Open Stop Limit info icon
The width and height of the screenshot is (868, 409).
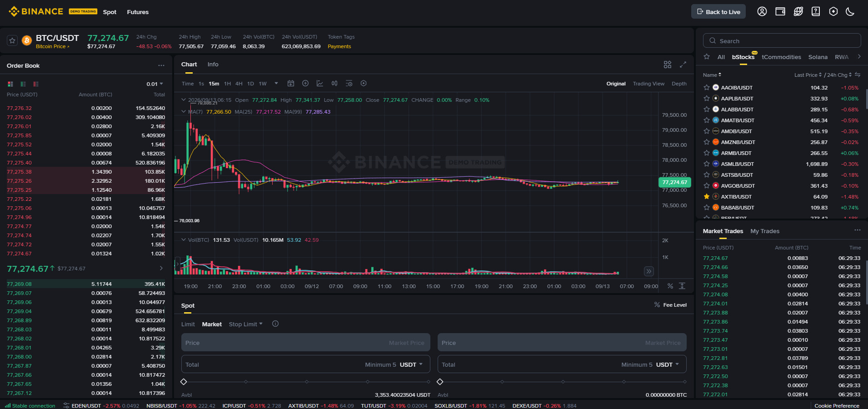coord(275,324)
